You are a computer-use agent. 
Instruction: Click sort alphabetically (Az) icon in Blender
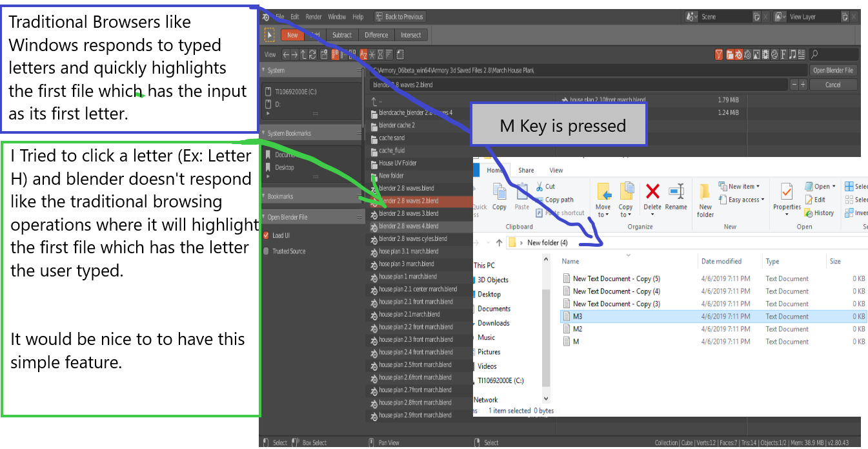click(364, 55)
